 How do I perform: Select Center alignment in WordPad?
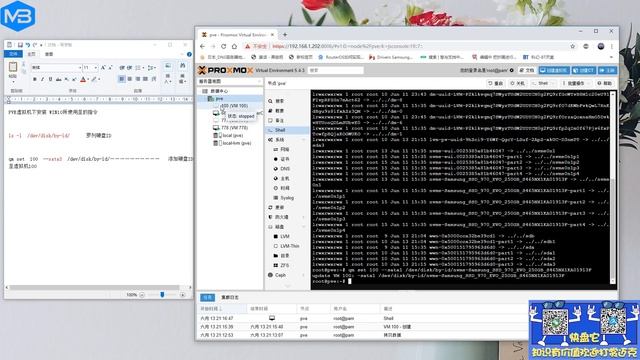[x=129, y=79]
